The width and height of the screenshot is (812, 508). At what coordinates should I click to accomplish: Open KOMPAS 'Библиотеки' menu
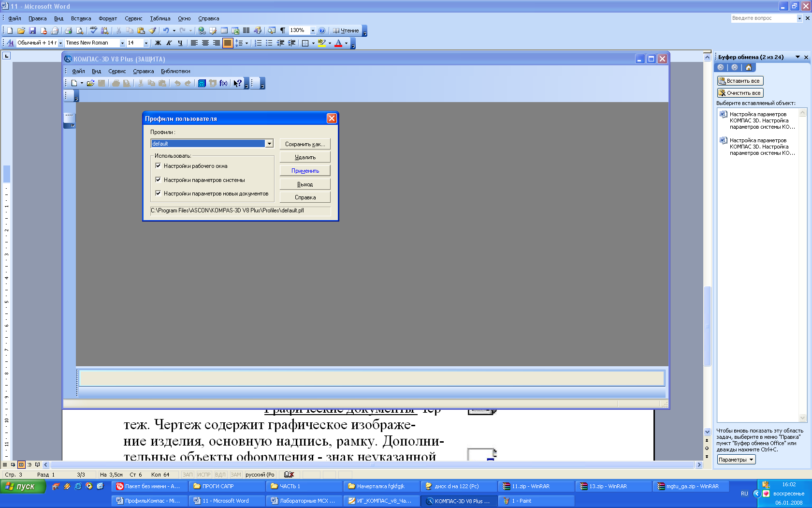[x=175, y=71]
